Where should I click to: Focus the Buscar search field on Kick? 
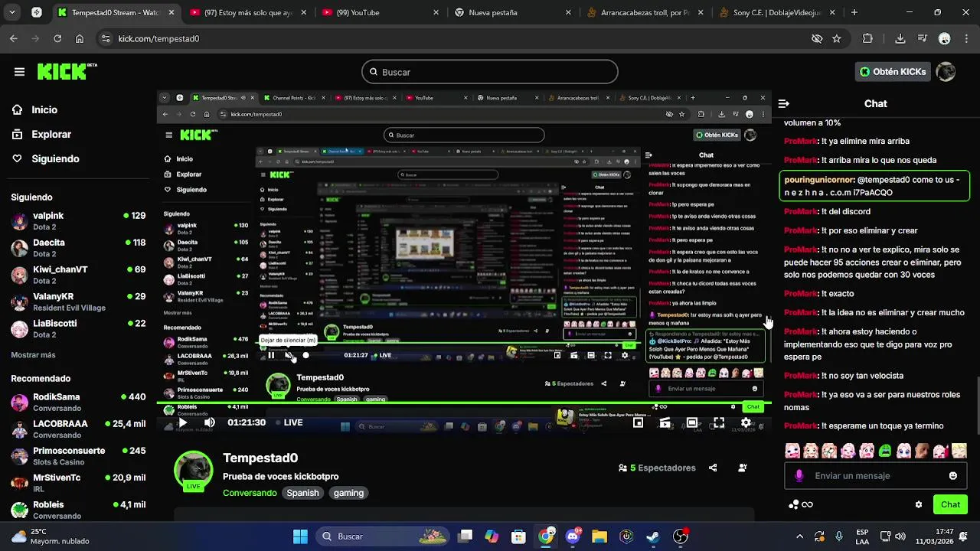[x=490, y=72]
